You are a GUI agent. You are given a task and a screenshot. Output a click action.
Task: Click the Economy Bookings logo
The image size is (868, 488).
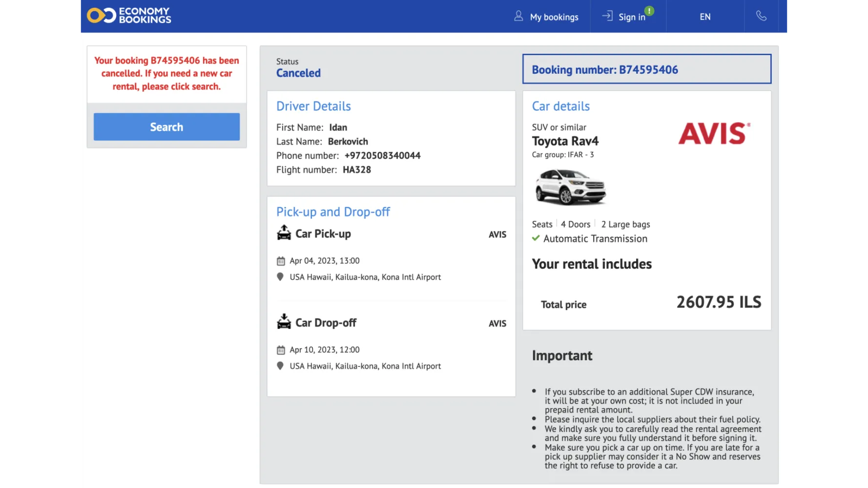pos(129,15)
